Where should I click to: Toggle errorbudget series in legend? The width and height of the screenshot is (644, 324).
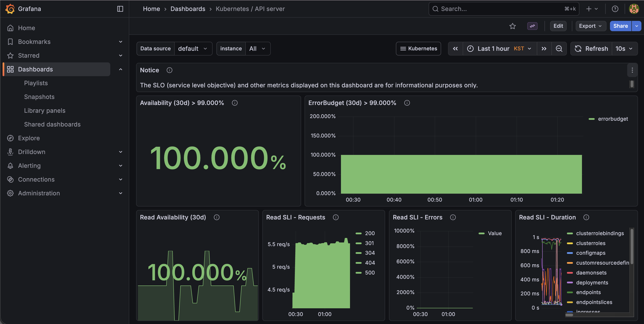pyautogui.click(x=613, y=119)
